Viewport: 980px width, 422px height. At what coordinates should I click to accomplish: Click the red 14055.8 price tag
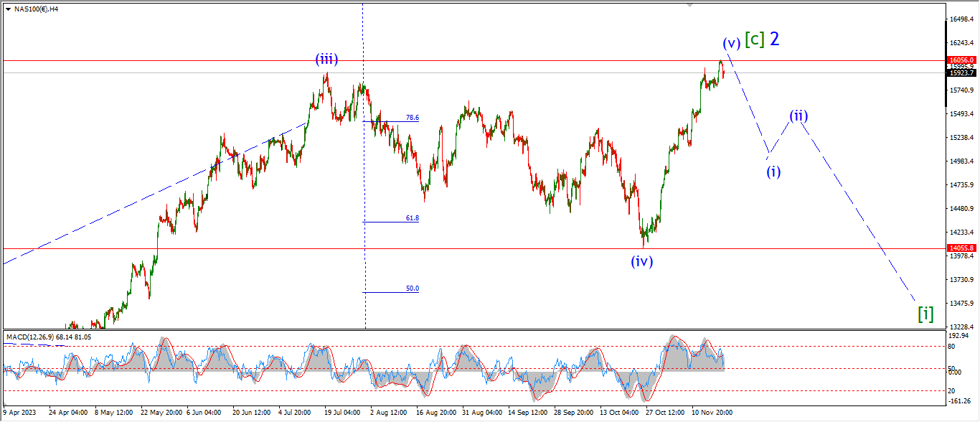(x=961, y=248)
